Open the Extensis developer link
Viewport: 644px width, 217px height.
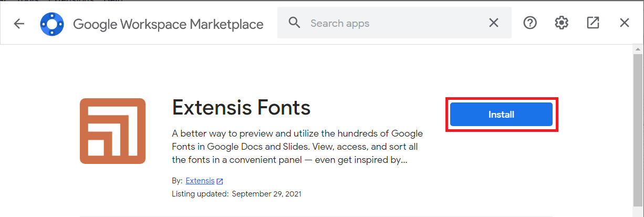tap(200, 181)
